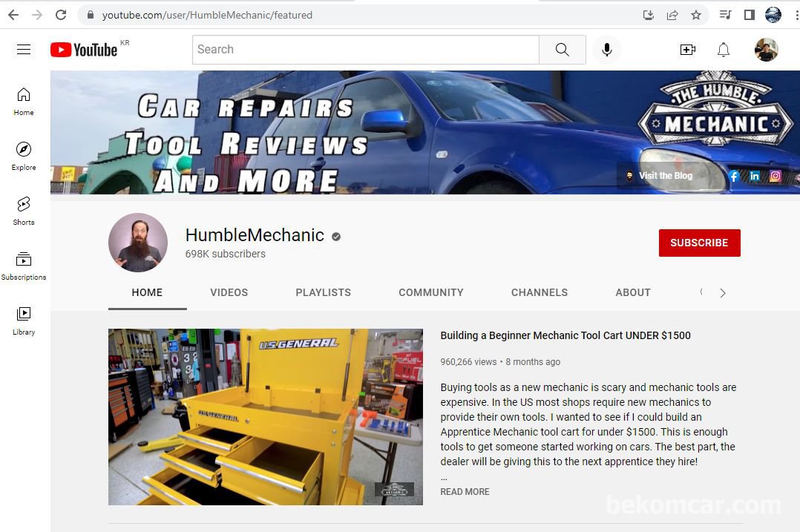Select the HOME channel tab

pos(147,292)
